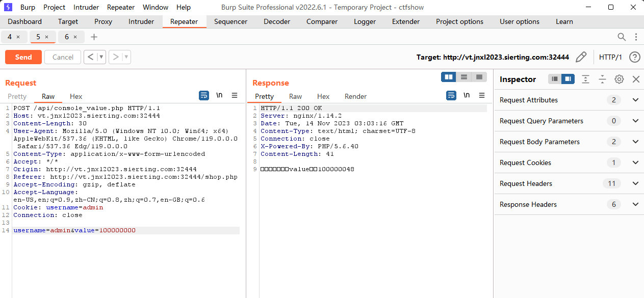
Task: Close Repeater tab 6
Action: pyautogui.click(x=75, y=37)
